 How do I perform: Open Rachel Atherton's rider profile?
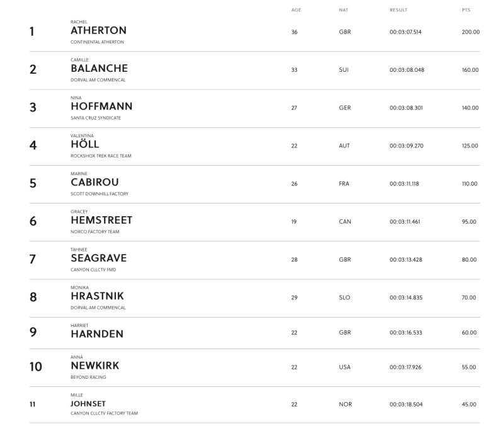[98, 31]
